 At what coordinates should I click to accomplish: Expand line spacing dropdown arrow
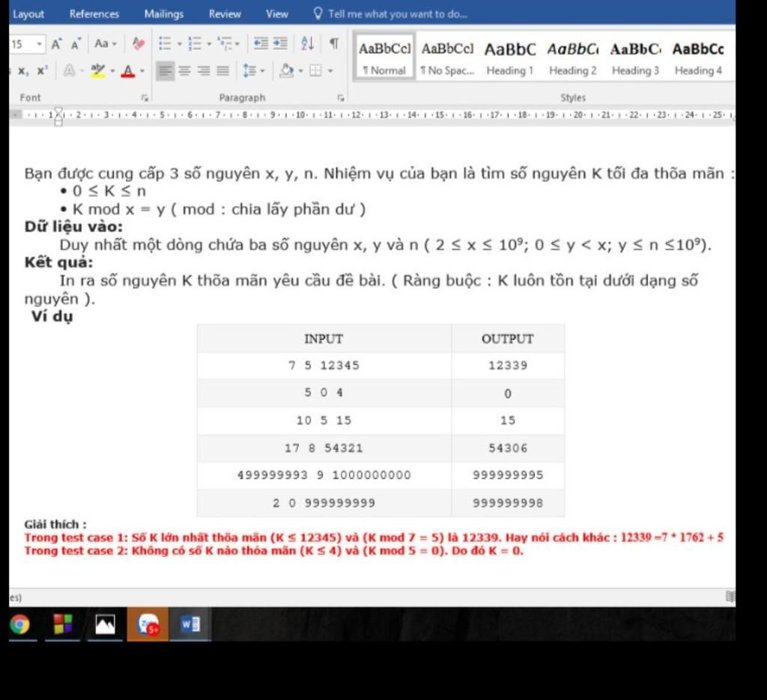click(263, 71)
